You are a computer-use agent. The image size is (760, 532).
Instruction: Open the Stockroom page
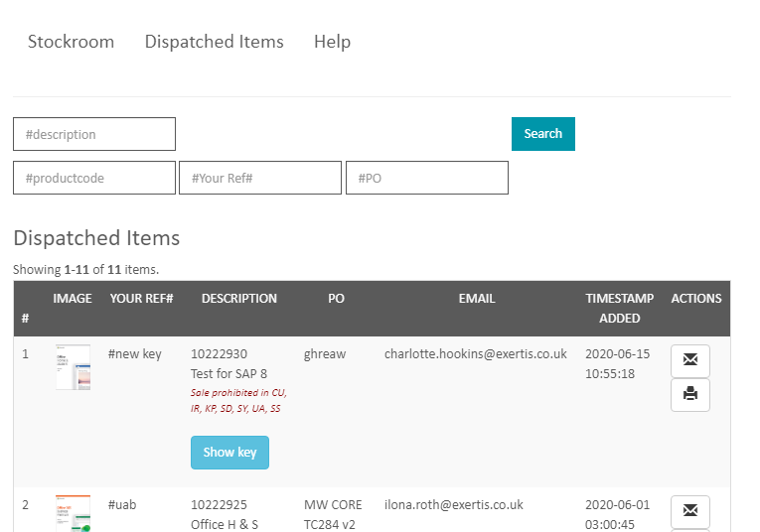tap(71, 42)
